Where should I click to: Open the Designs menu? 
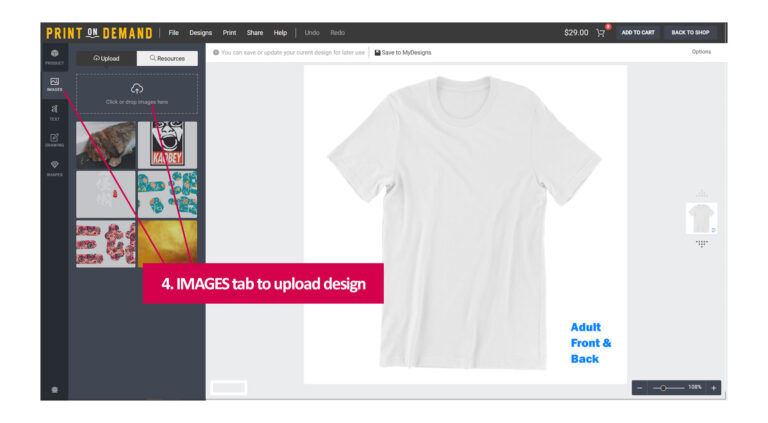(x=201, y=33)
